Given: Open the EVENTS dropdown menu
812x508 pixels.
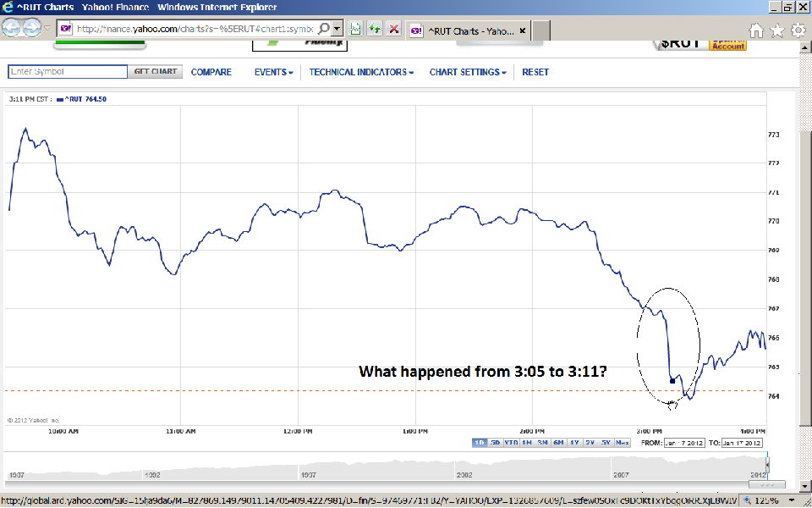Looking at the screenshot, I should pyautogui.click(x=273, y=72).
